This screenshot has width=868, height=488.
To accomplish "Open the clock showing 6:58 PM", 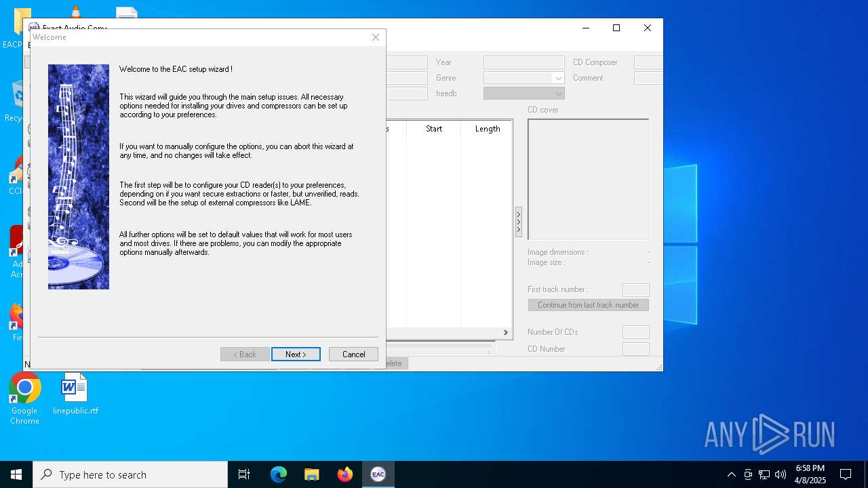I will (x=810, y=474).
